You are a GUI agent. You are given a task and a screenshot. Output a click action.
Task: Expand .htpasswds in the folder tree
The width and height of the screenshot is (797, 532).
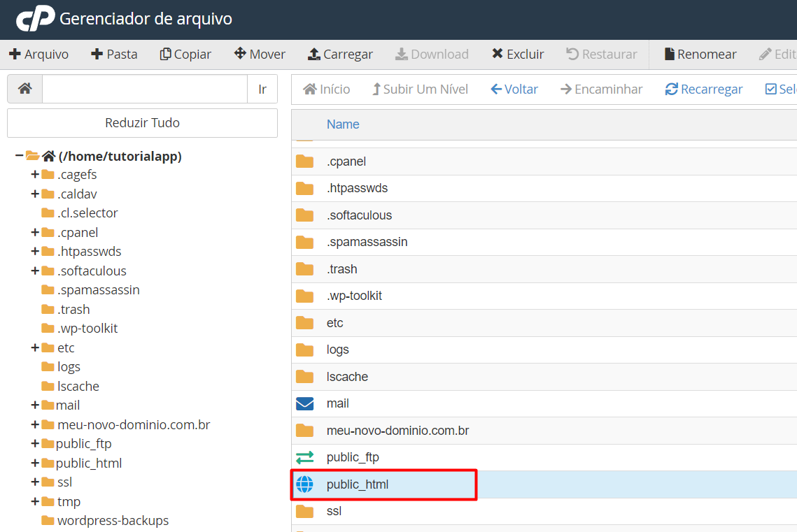(x=35, y=251)
